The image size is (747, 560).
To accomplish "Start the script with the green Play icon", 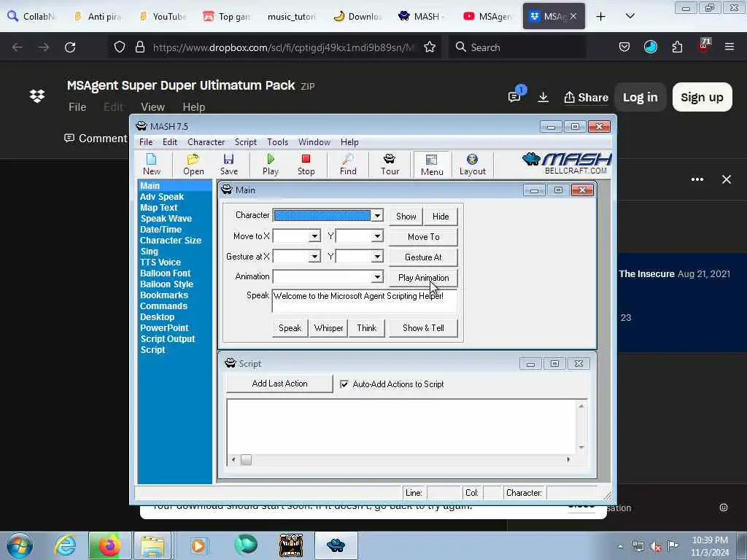I will [x=271, y=164].
